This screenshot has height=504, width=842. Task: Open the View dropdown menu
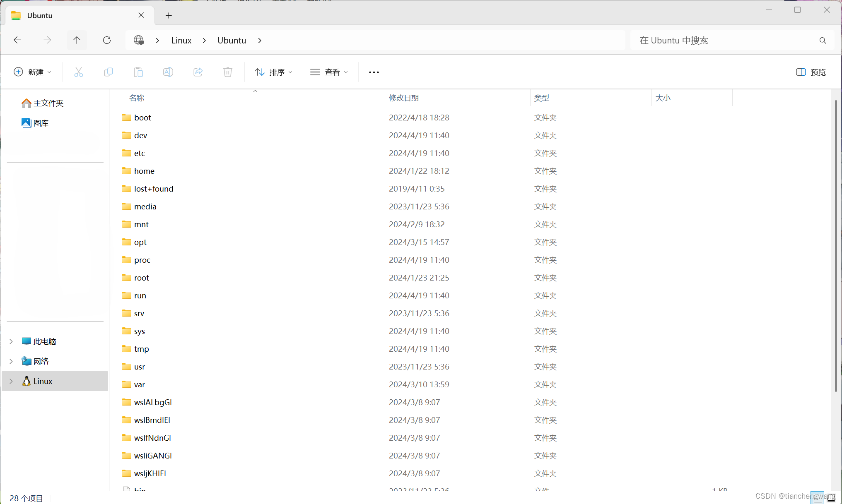click(x=329, y=72)
